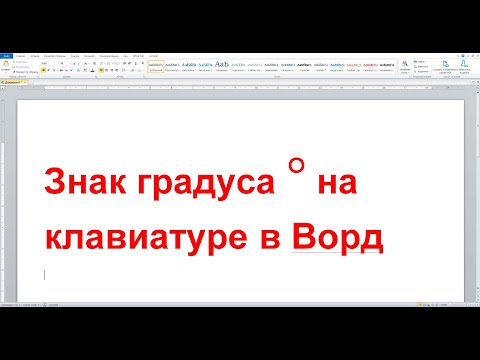Click the Replace (Заменить) button

(421, 66)
